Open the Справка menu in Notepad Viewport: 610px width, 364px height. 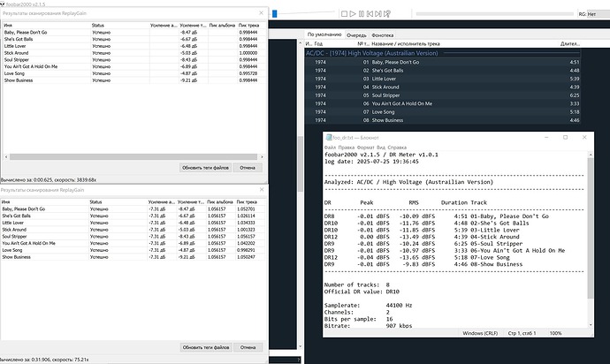coord(397,148)
